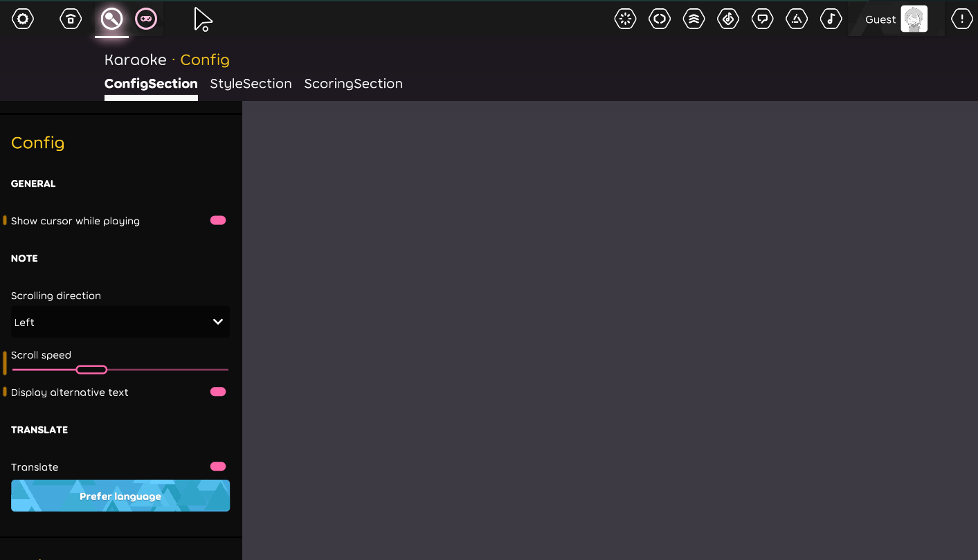Switch to the StyleSection tab
The width and height of the screenshot is (978, 560).
251,83
